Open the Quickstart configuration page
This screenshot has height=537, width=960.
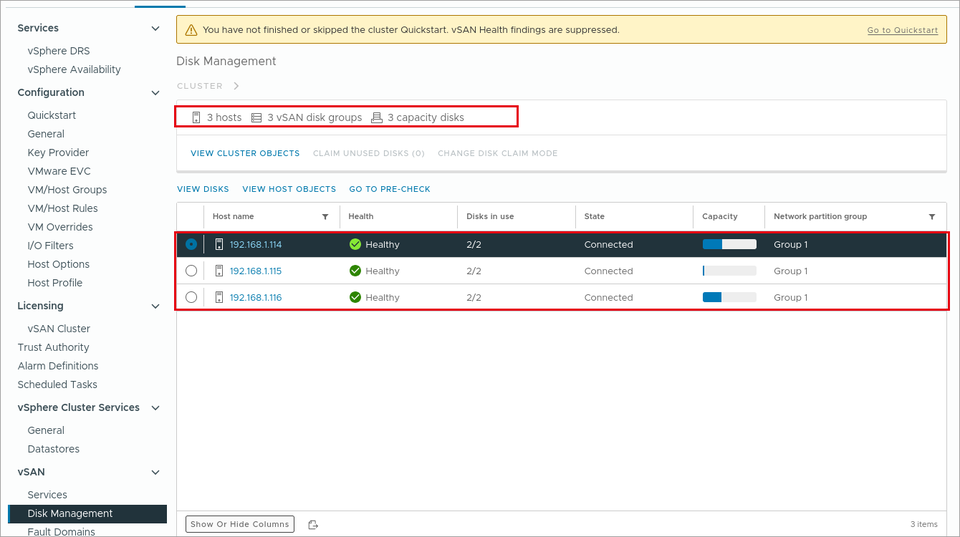[51, 115]
